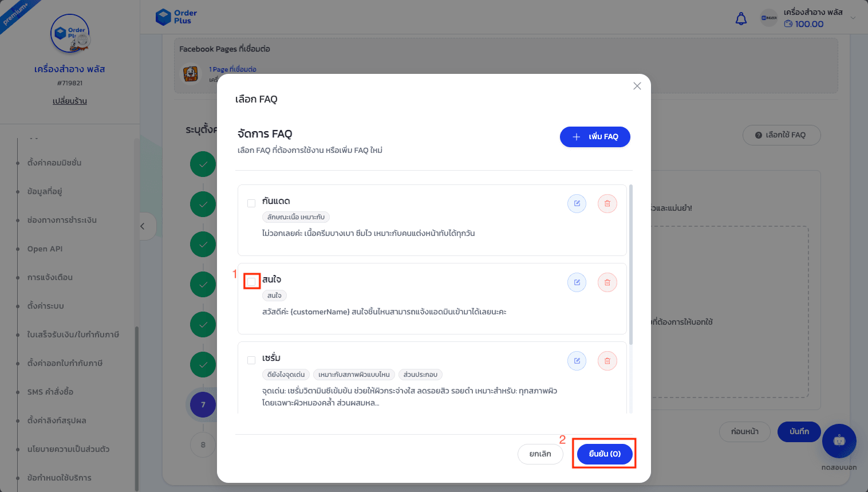Viewport: 868px width, 492px height.
Task: Enable the เซรั่ม FAQ checkbox
Action: tap(250, 360)
